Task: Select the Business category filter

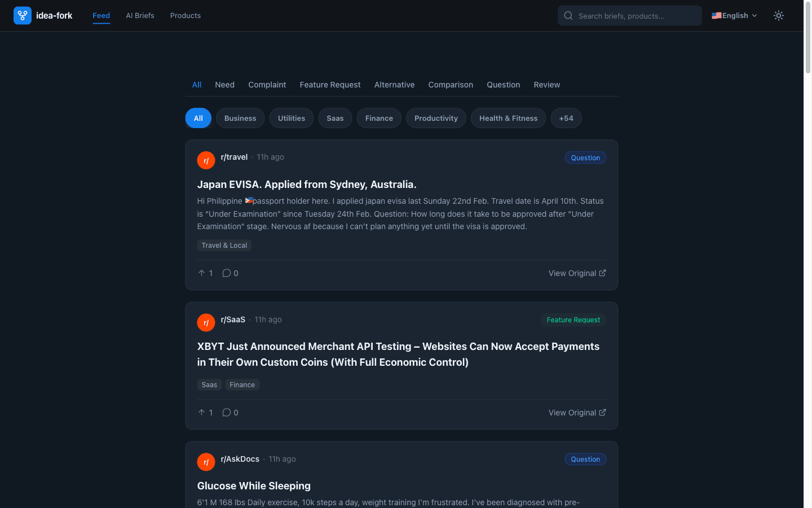Action: (240, 118)
